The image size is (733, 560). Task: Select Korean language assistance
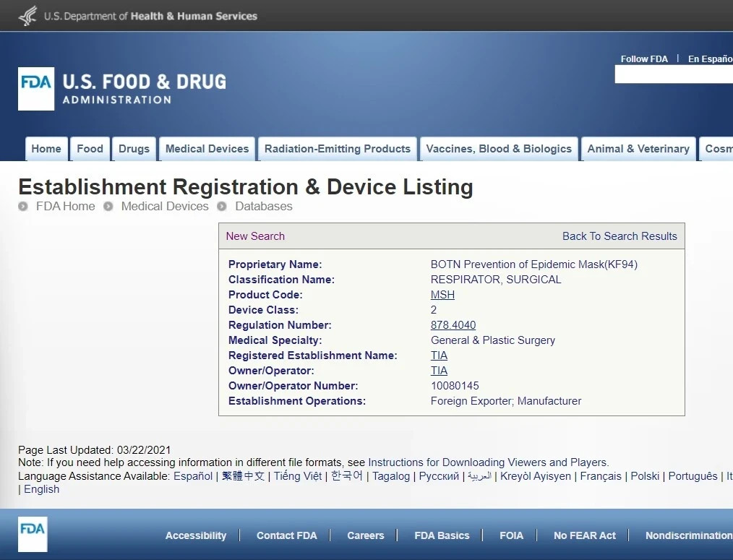coord(347,476)
